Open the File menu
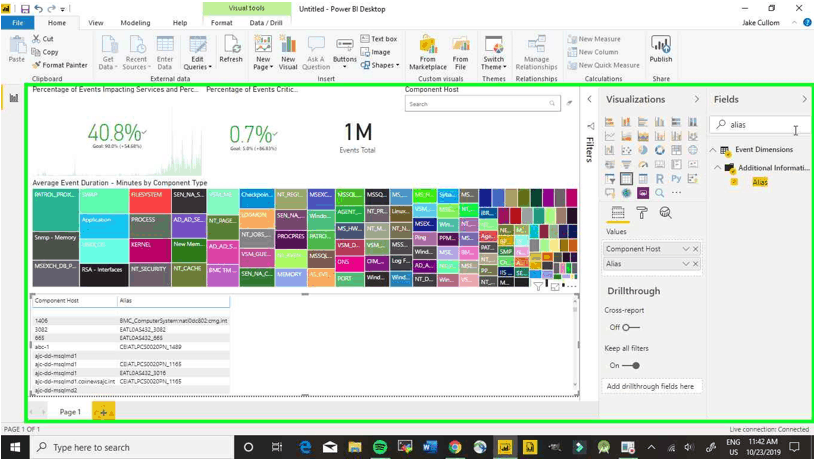This screenshot has height=460, width=816. point(17,22)
